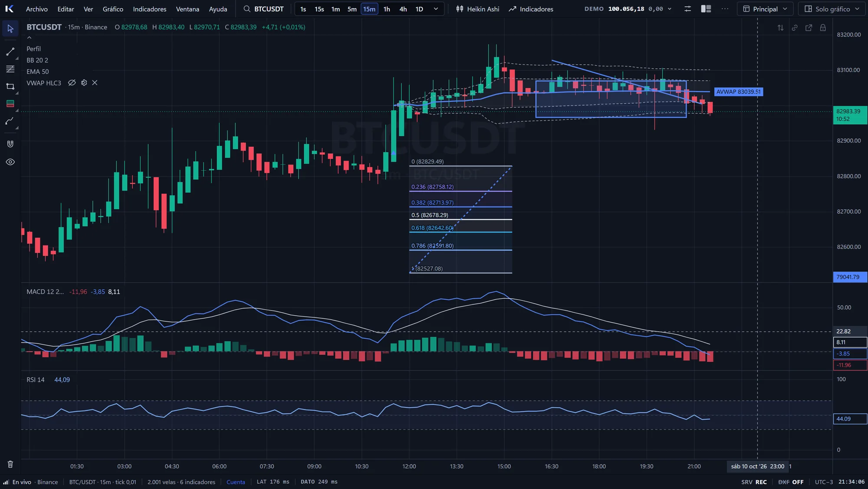Screen dimensions: 868x489
Task: Click the layout split panel icon
Action: (x=706, y=9)
